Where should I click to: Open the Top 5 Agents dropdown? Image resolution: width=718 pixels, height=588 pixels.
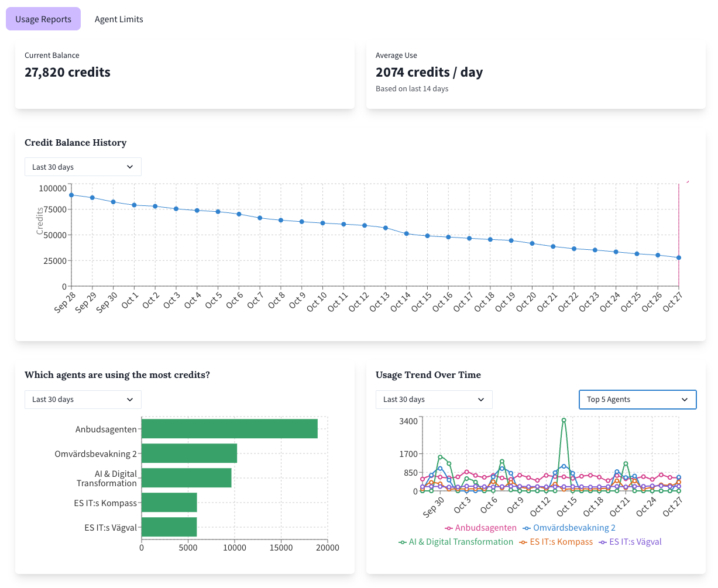pyautogui.click(x=637, y=400)
